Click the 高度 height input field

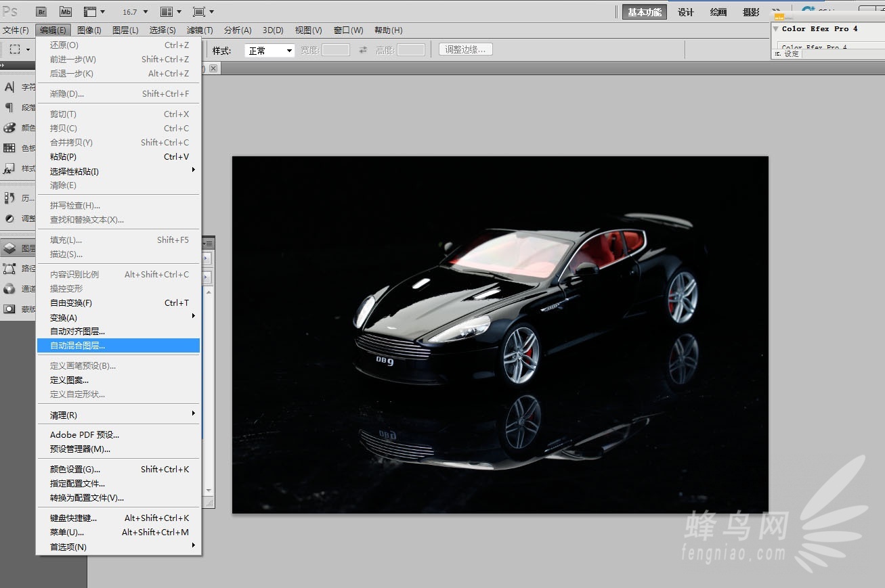411,50
